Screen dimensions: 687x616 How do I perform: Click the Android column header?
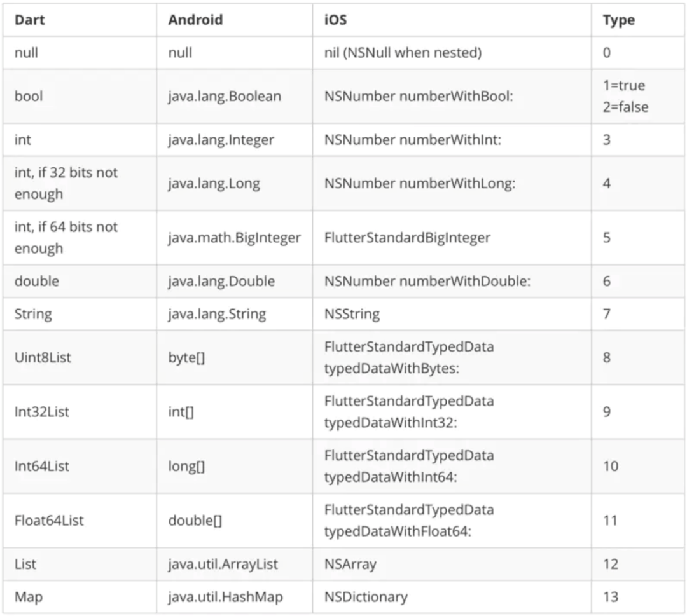click(x=195, y=20)
